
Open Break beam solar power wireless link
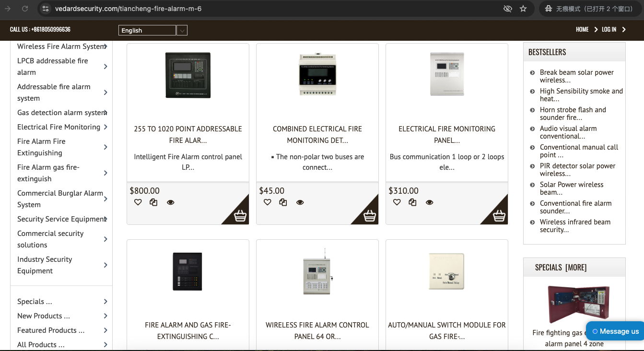tap(576, 76)
